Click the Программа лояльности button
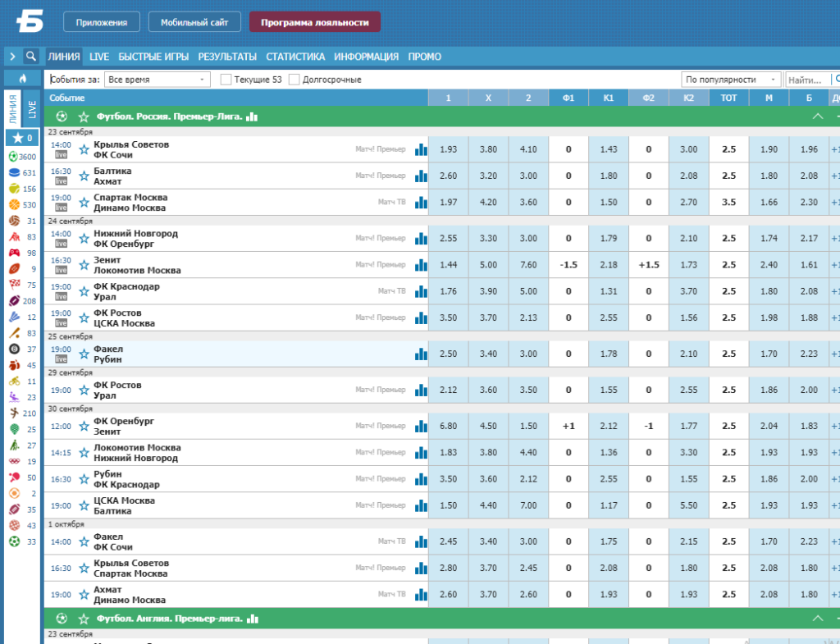 point(315,22)
